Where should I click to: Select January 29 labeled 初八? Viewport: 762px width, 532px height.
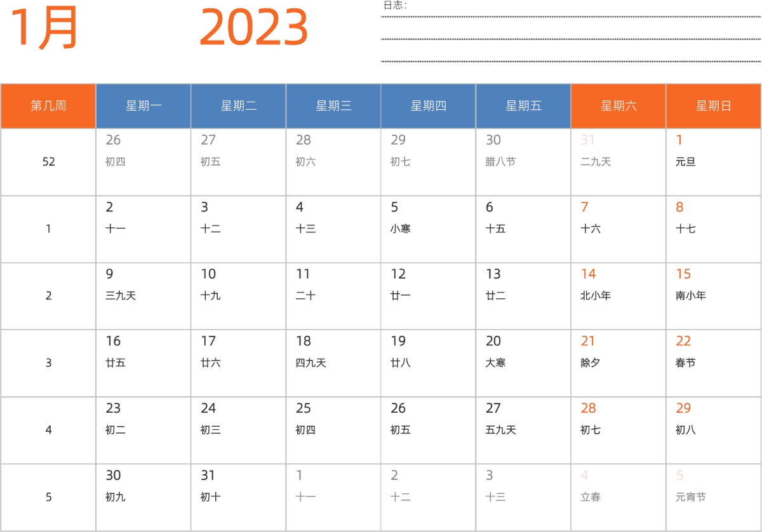pos(714,431)
